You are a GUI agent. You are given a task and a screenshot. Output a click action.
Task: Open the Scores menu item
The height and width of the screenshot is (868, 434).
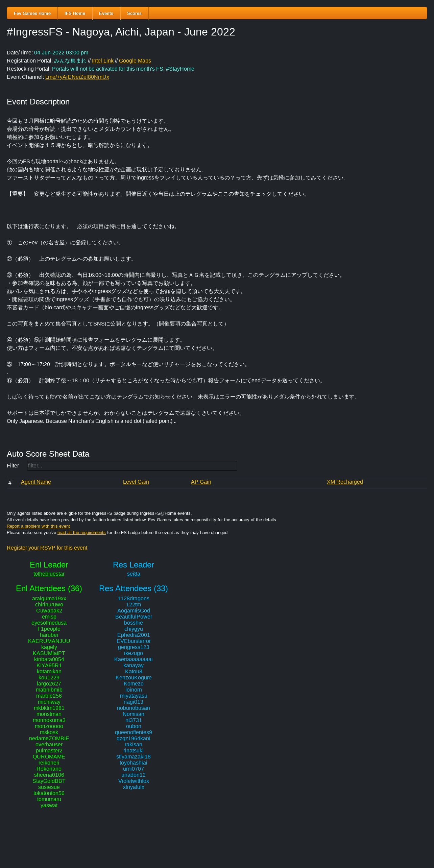point(134,13)
